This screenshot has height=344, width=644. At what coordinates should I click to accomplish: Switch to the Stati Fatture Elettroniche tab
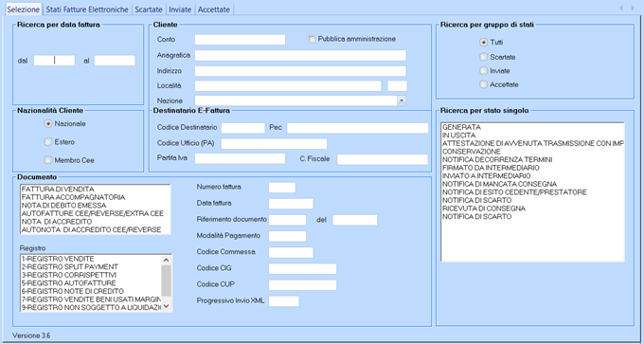(x=87, y=9)
